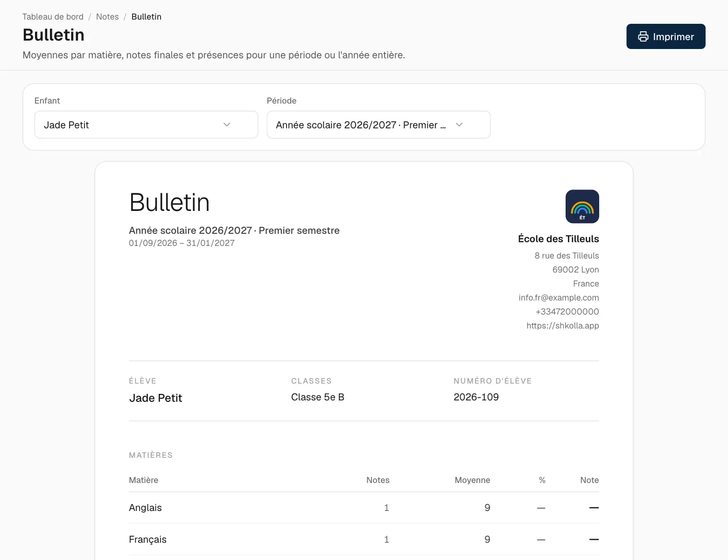728x560 pixels.
Task: Open the Enfant dropdown showing Jade Petit
Action: point(146,125)
